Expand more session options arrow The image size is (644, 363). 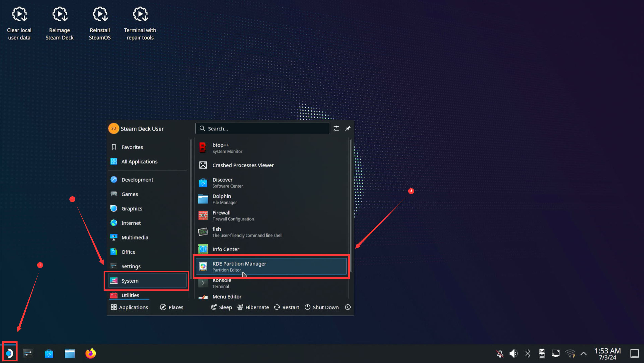pos(348,307)
